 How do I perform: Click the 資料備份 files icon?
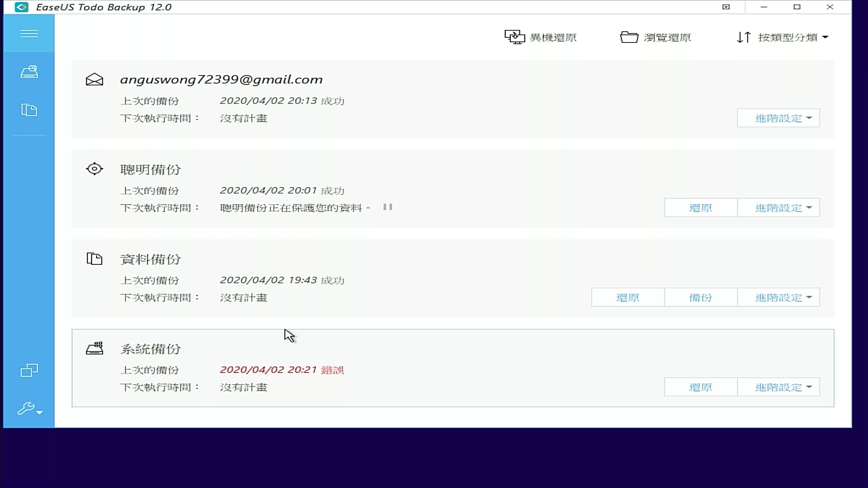[x=94, y=259]
